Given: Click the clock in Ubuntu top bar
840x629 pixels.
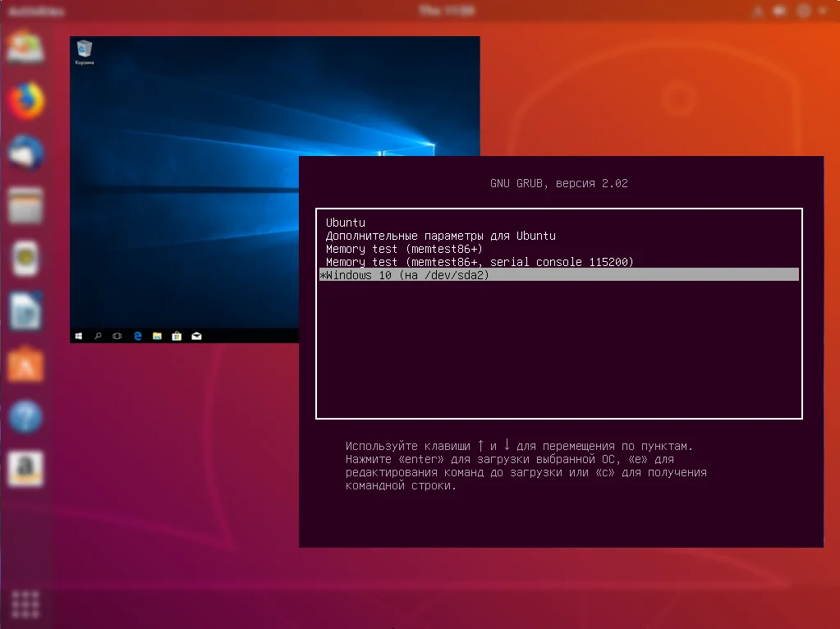Looking at the screenshot, I should [446, 10].
